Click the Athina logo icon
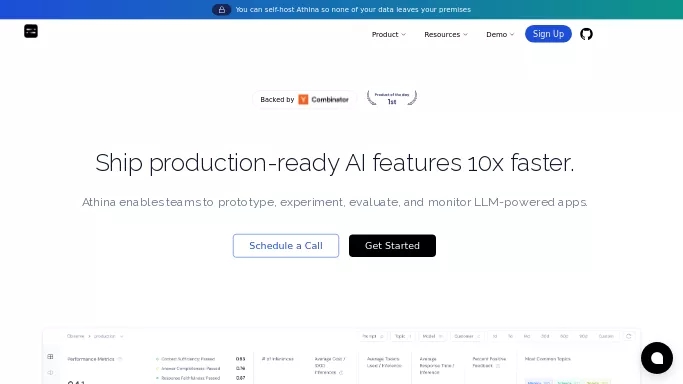 pyautogui.click(x=31, y=31)
